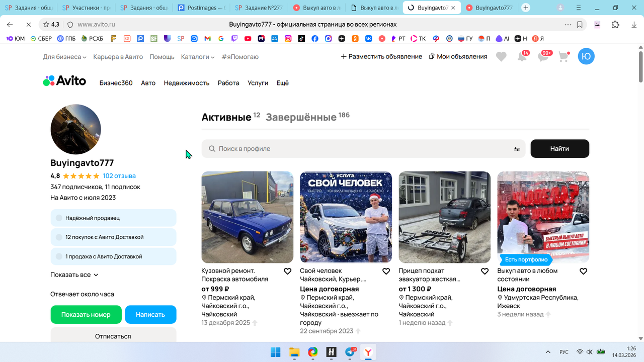Image resolution: width=644 pixels, height=362 pixels.
Task: Focus Поиск в профиле search field
Action: (x=363, y=149)
